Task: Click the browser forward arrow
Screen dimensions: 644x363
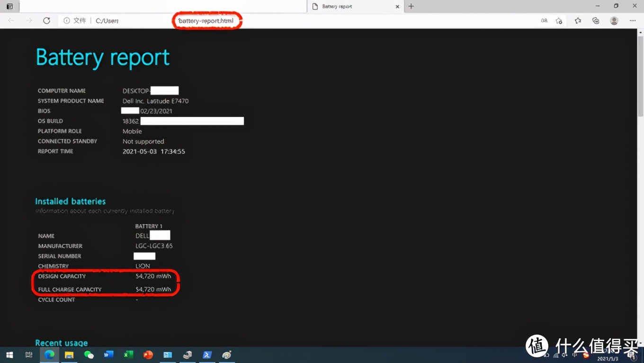Action: [x=29, y=20]
